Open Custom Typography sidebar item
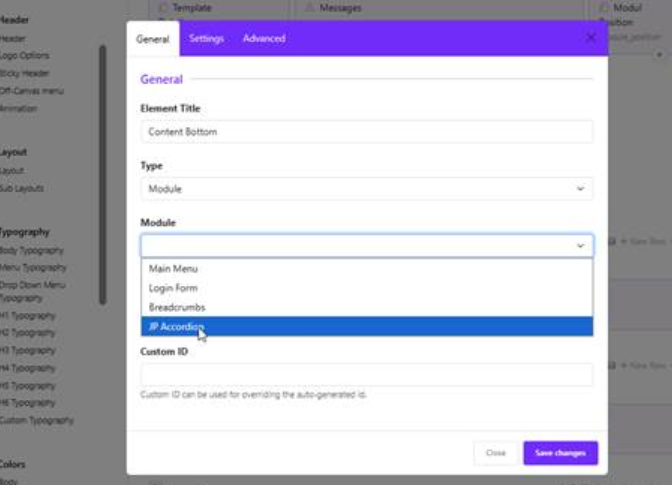Viewport: 672px width, 485px height. [x=37, y=420]
